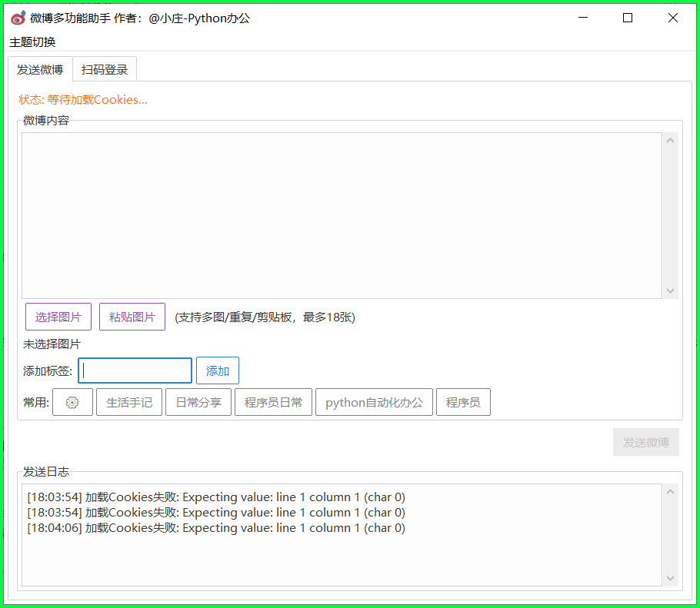Viewport: 700px width, 608px height.
Task: Click the Weibo app icon in title bar
Action: pyautogui.click(x=18, y=18)
